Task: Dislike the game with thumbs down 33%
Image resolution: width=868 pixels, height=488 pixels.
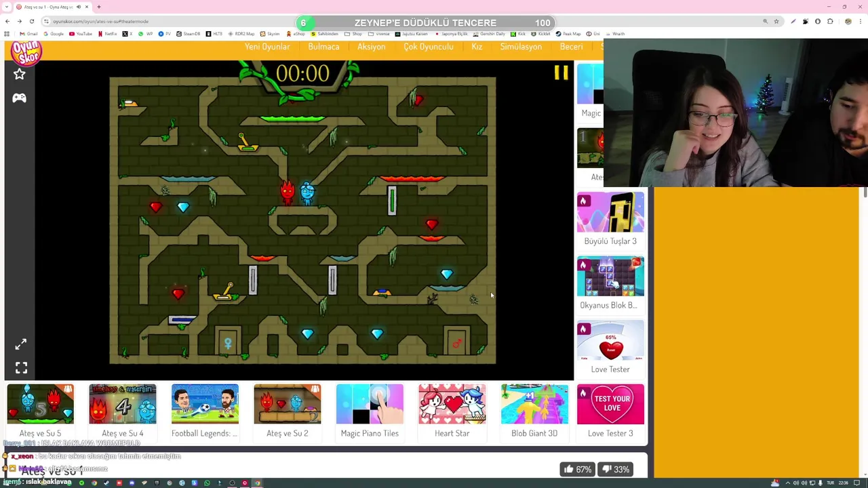Action: click(615, 469)
